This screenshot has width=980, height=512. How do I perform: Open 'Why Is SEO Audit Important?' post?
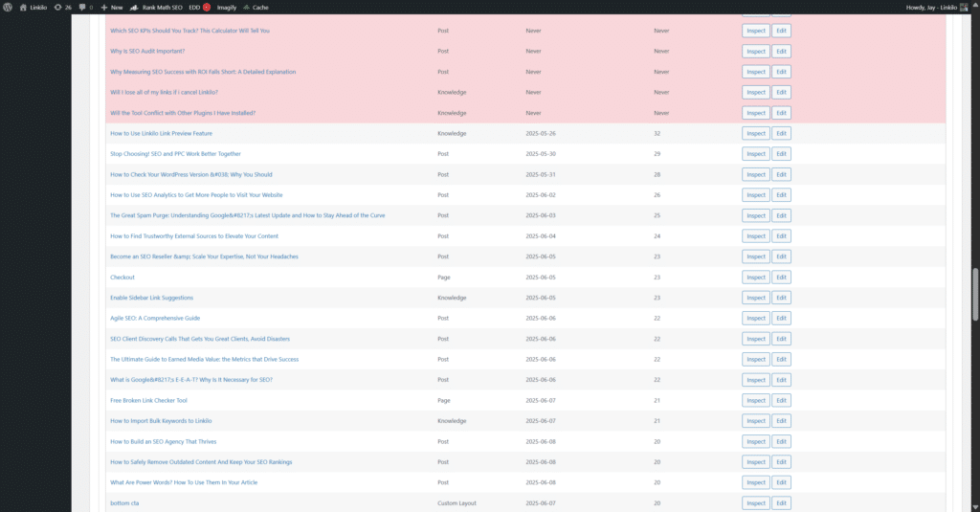(x=147, y=52)
